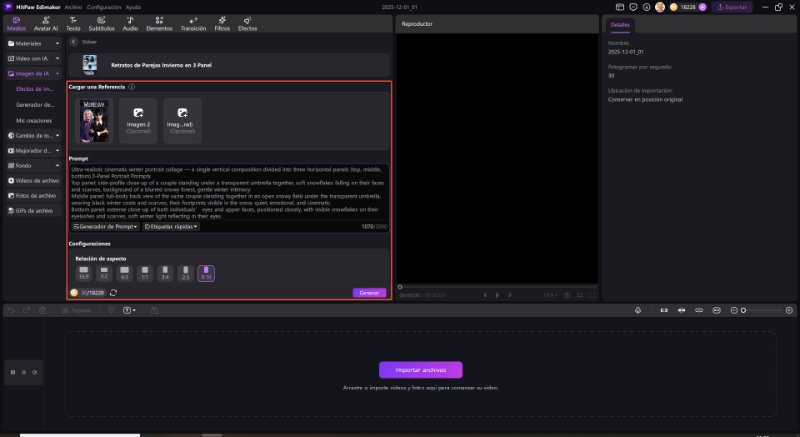Open the Archivo menu

[73, 7]
